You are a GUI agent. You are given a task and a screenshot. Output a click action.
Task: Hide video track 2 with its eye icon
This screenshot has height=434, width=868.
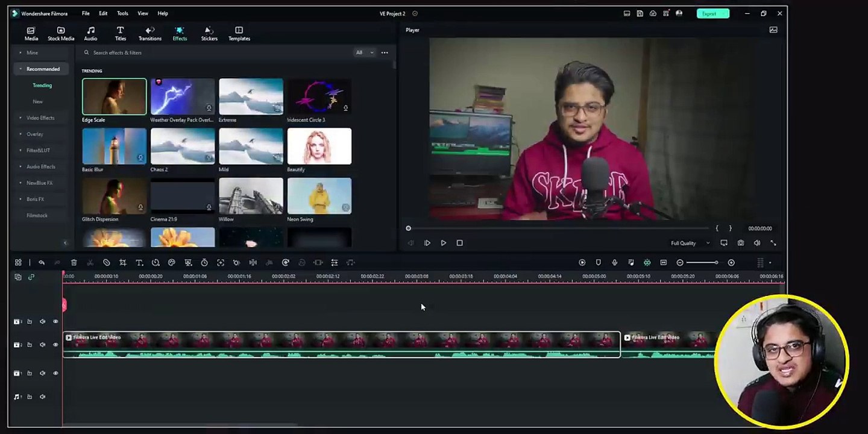coord(55,345)
